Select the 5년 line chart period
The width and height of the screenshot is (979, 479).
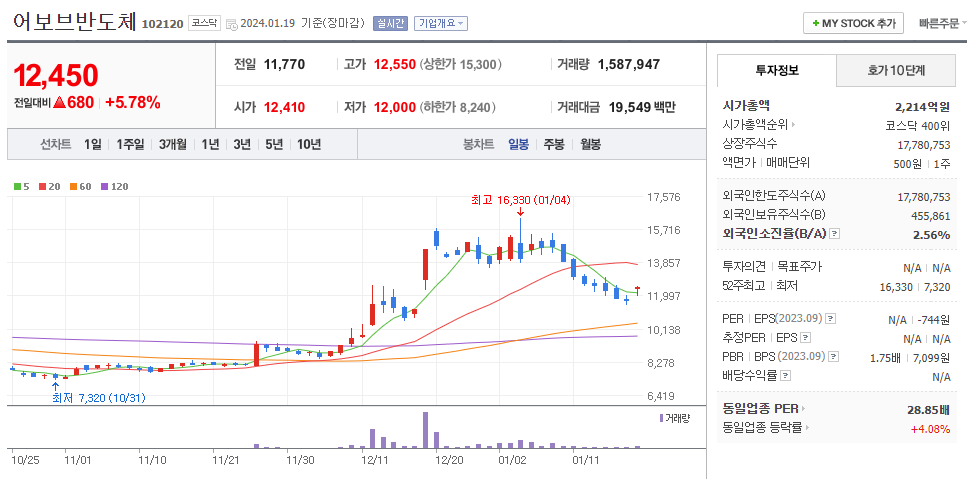(x=273, y=144)
